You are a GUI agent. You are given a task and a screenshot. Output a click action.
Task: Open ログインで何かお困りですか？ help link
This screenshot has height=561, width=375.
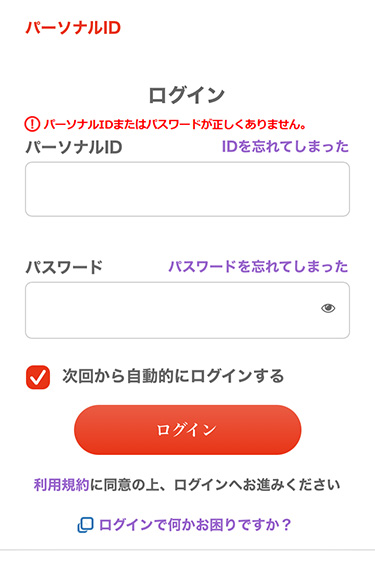(195, 525)
